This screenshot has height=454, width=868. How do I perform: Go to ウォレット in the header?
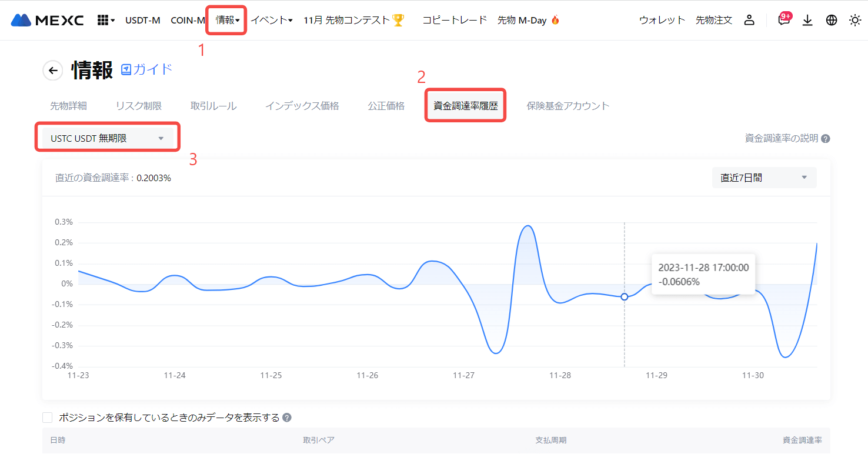tap(662, 20)
